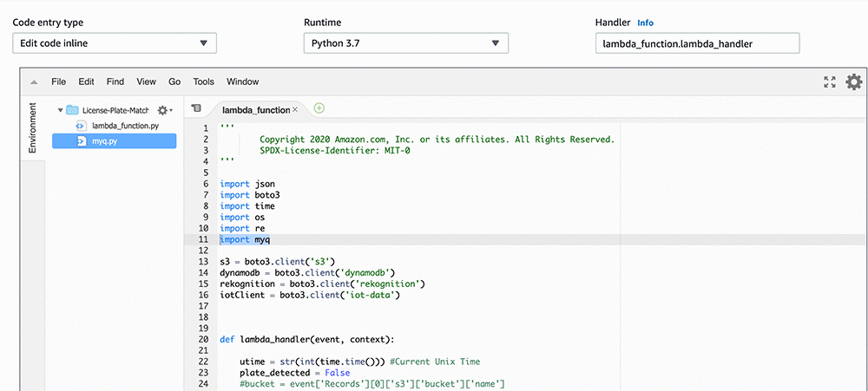The height and width of the screenshot is (391, 868).
Task: Collapse the menu bar with the up arrow
Action: [35, 81]
